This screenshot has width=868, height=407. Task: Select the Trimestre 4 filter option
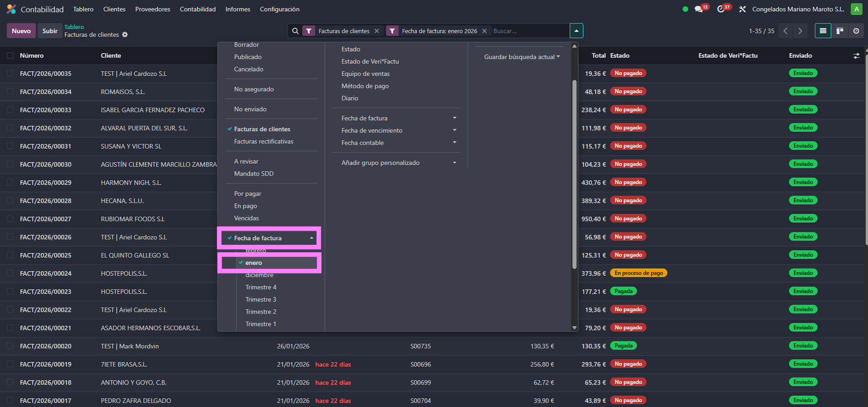point(261,287)
